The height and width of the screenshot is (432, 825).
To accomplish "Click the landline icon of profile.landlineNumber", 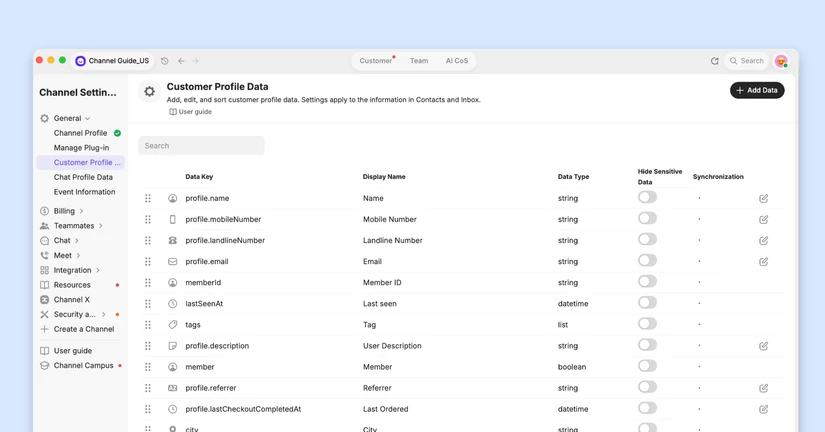I will coord(173,240).
